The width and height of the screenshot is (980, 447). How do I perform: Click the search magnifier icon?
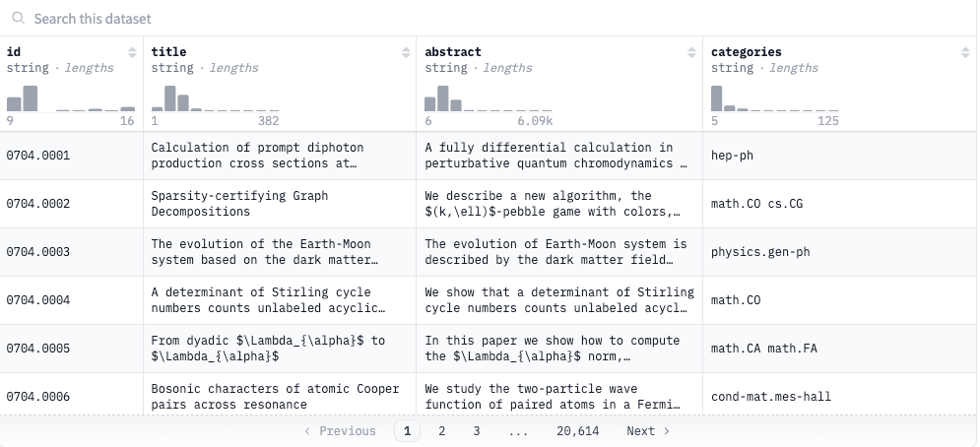pos(18,18)
